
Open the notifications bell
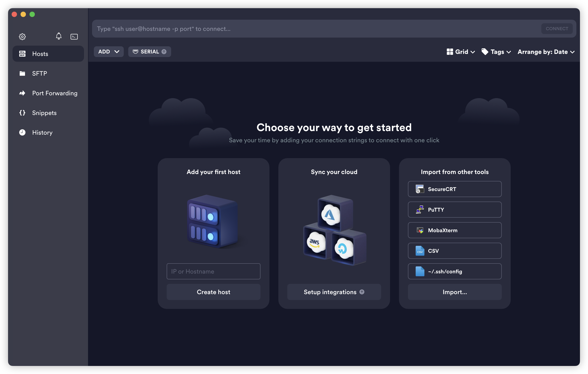59,36
